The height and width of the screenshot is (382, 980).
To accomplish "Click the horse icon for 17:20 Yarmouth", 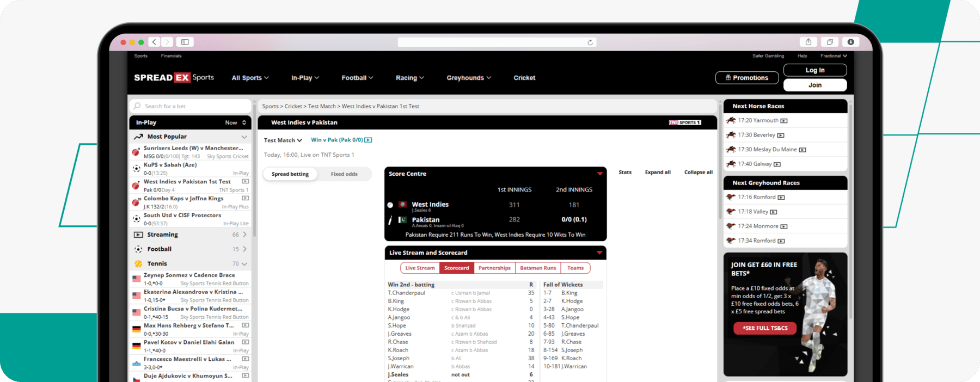I will [x=731, y=120].
